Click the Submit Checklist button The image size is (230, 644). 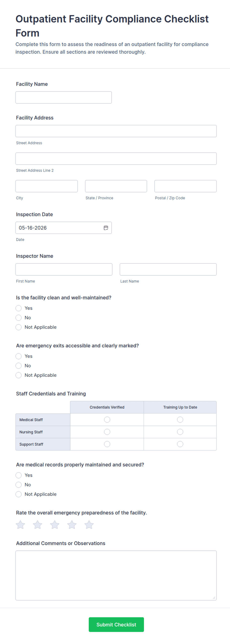click(x=116, y=625)
